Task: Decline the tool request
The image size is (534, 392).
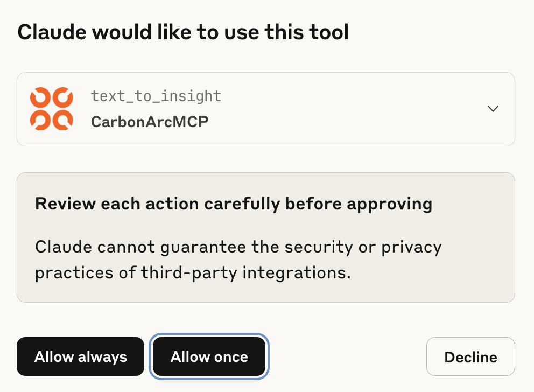Action: pos(470,356)
